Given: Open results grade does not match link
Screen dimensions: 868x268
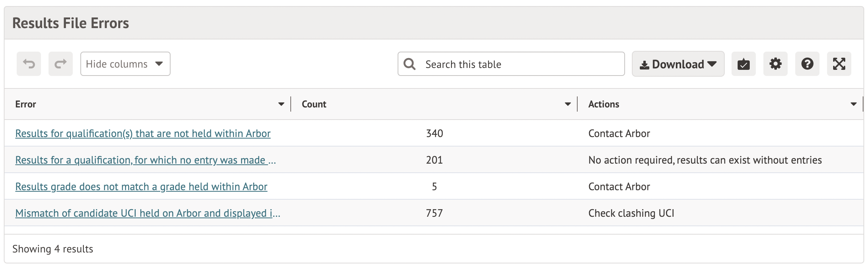Looking at the screenshot, I should click(x=141, y=187).
